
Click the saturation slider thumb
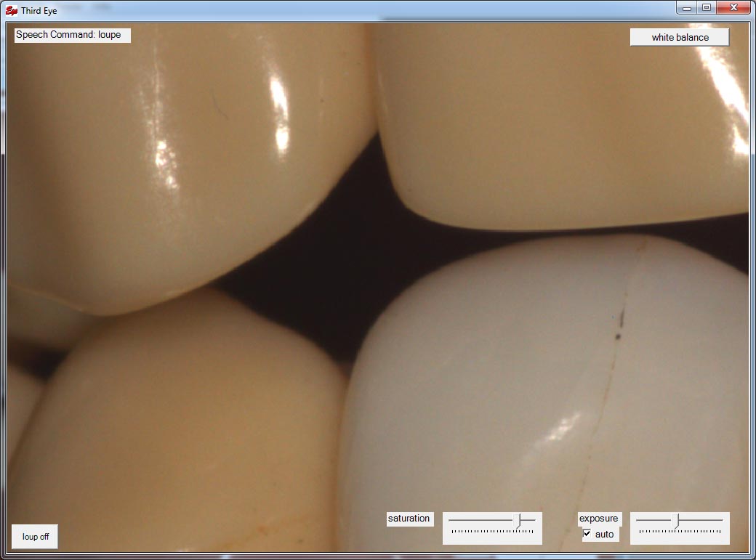tap(518, 521)
